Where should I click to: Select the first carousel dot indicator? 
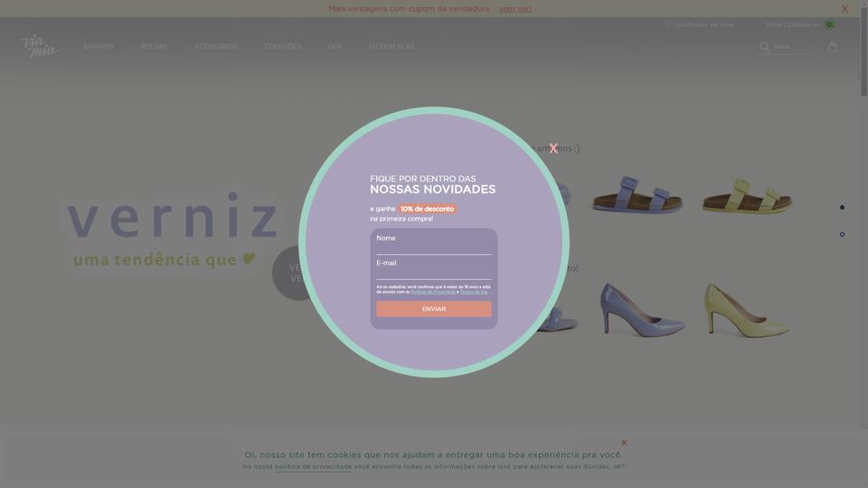point(842,208)
